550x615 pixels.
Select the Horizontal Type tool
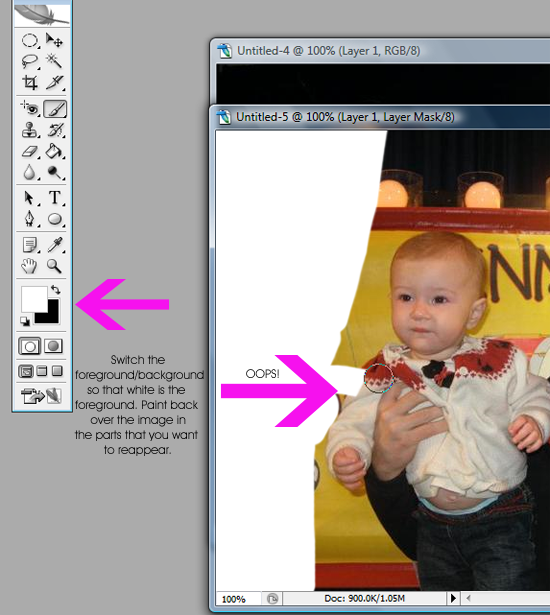point(55,198)
